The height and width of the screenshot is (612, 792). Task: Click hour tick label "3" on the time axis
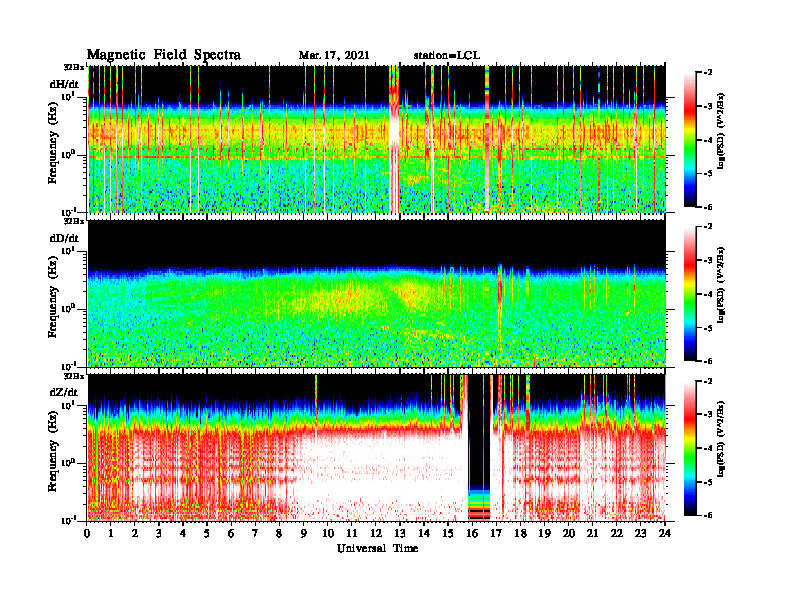click(x=159, y=534)
